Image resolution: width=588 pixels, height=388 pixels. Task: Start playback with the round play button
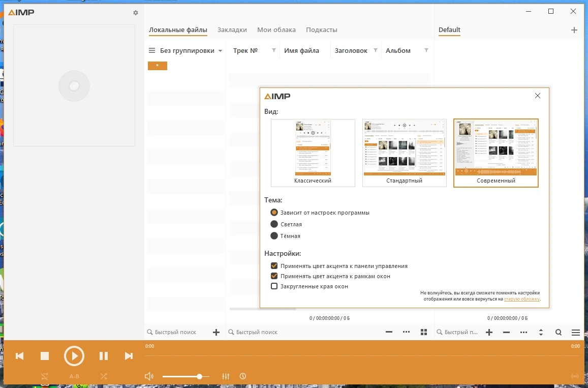point(74,356)
